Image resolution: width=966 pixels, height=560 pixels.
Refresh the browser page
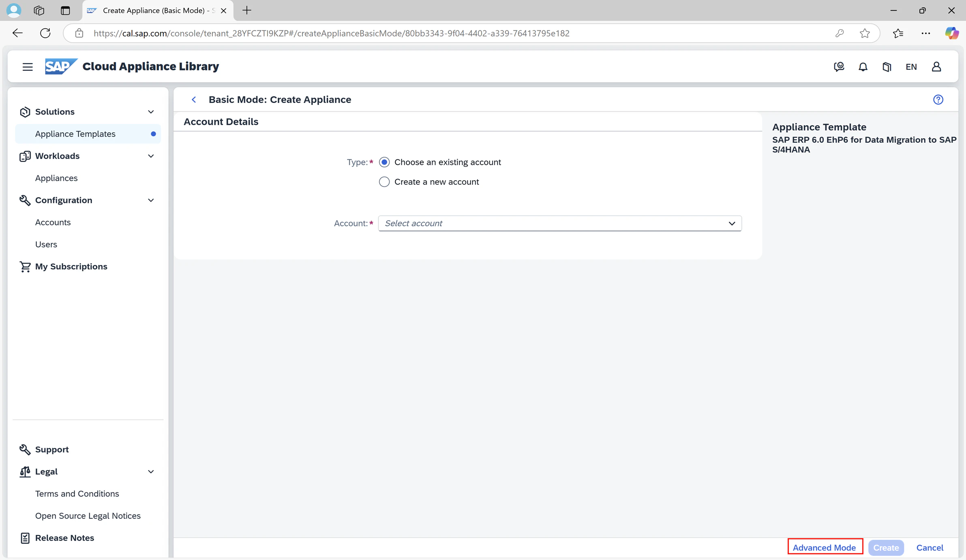45,33
